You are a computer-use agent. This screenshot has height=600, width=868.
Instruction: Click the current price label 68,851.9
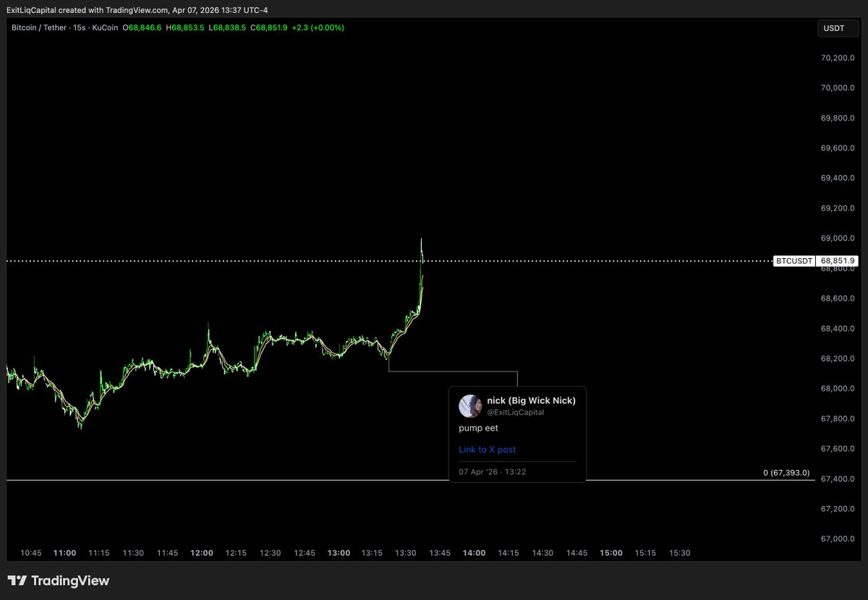838,261
